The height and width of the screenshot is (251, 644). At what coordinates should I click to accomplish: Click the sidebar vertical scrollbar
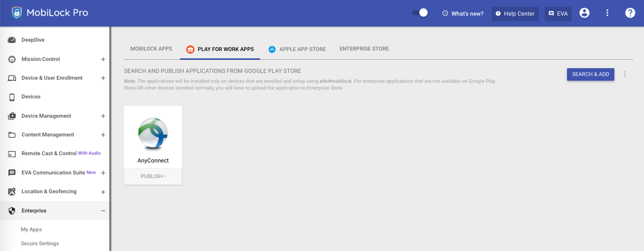[x=110, y=139]
